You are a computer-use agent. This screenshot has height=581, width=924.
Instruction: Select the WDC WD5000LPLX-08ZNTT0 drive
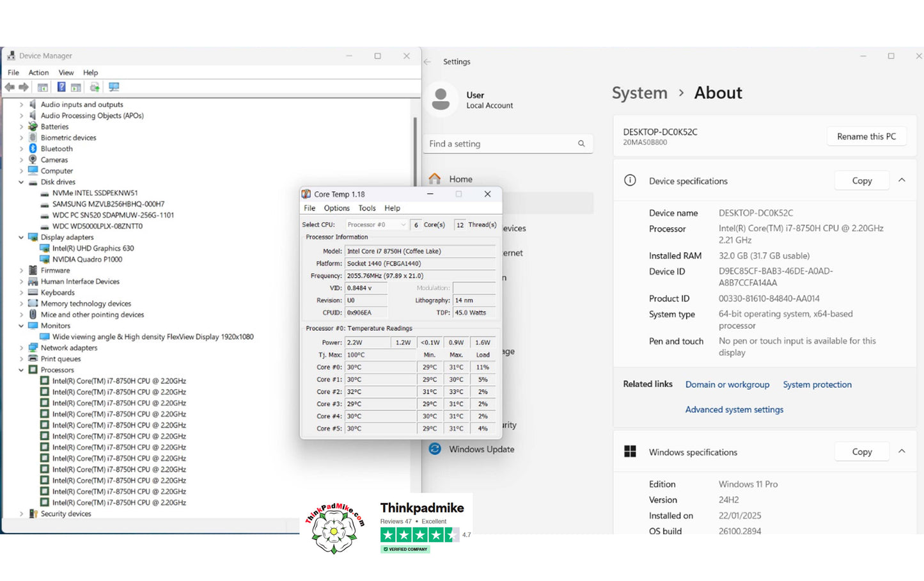click(x=97, y=226)
